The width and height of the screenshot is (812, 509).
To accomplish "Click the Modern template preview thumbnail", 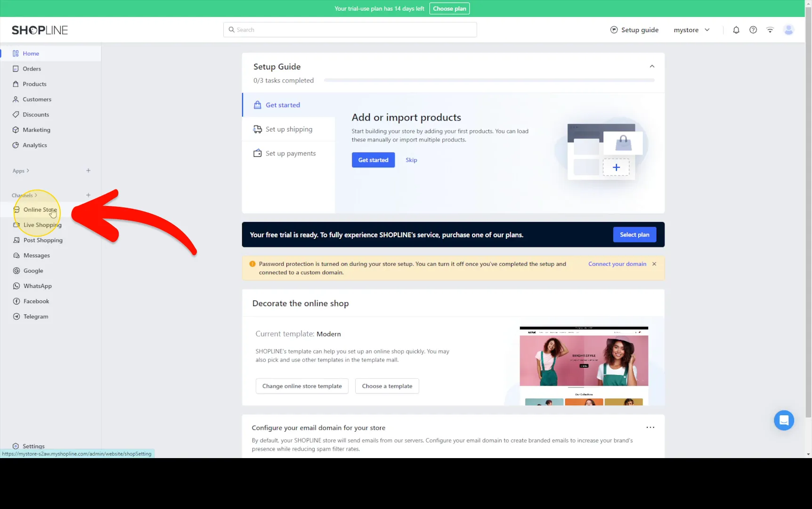I will (584, 366).
